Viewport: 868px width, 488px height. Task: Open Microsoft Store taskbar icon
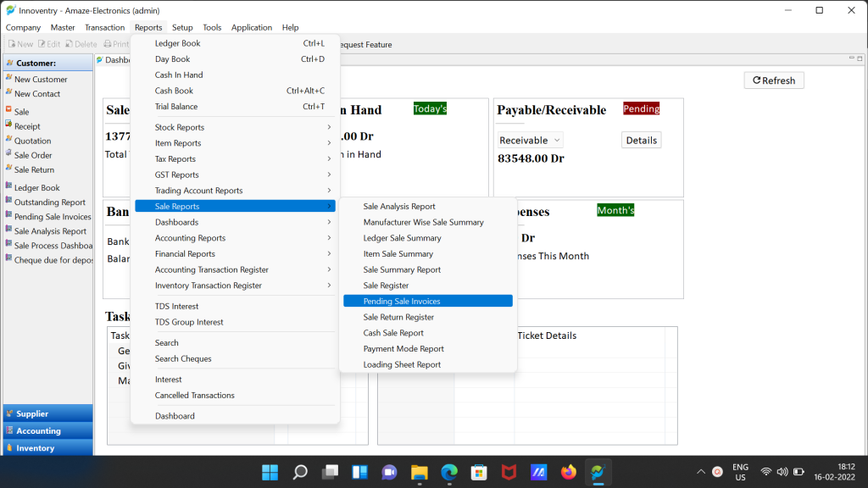pos(479,472)
